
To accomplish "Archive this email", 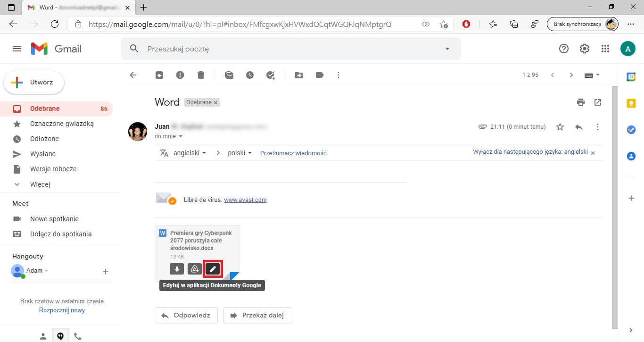I will pos(159,75).
